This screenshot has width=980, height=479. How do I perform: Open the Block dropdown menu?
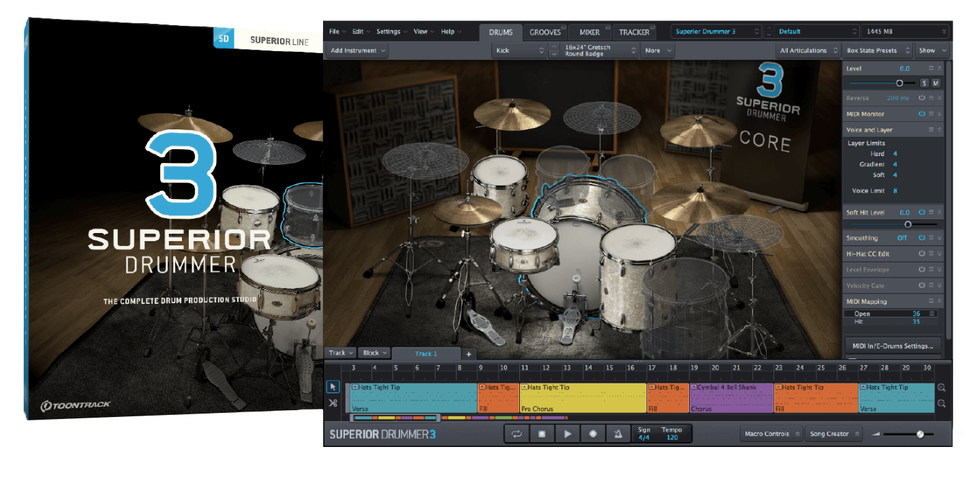point(374,353)
